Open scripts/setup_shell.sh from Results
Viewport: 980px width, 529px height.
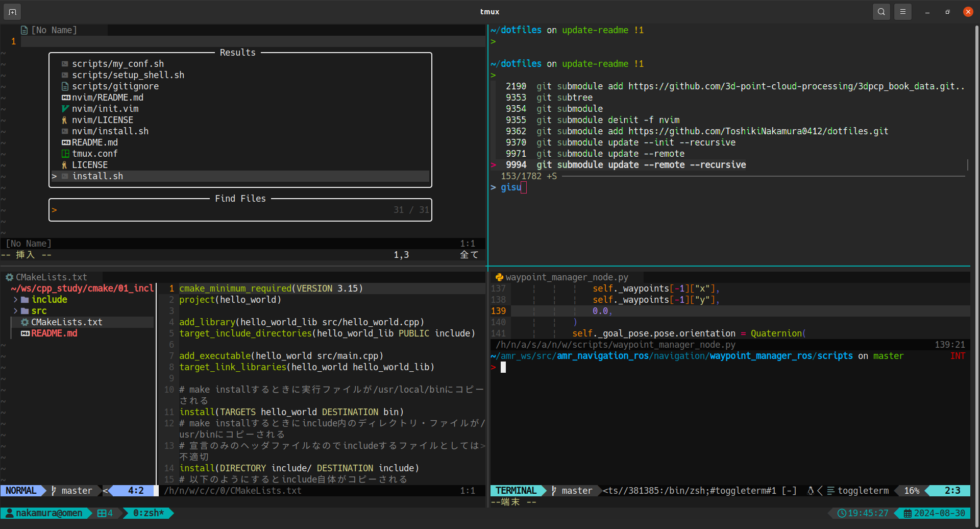coord(128,75)
